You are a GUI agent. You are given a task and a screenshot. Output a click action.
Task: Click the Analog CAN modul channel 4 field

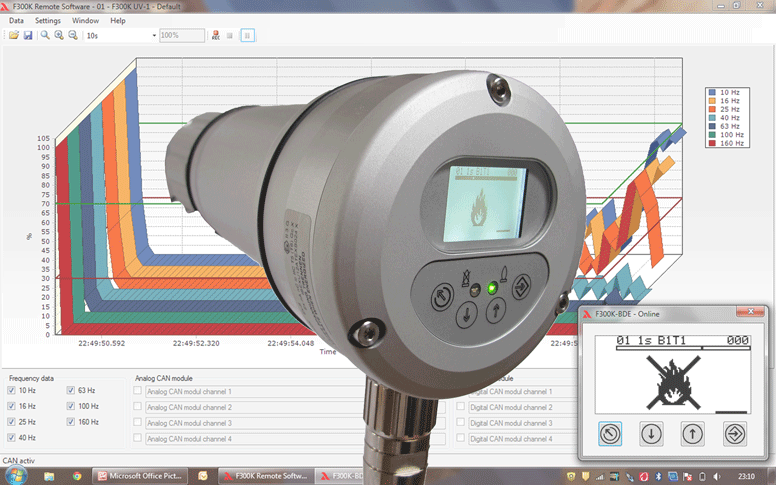(254, 439)
